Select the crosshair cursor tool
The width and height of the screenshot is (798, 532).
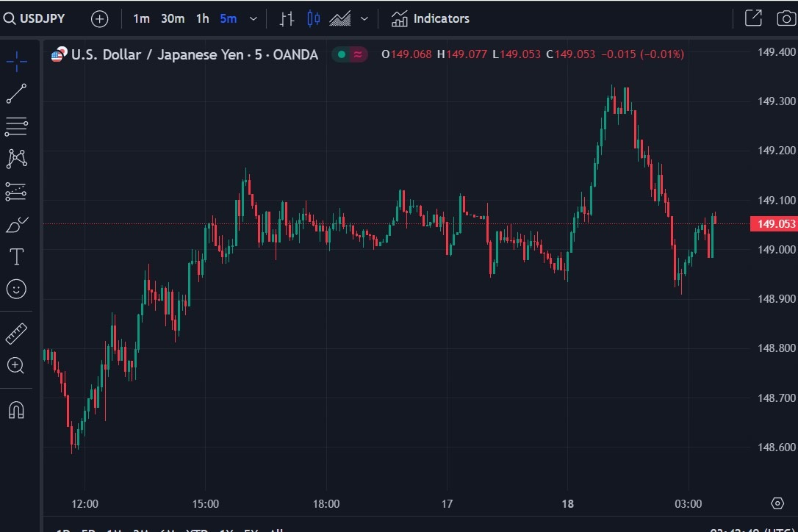tap(16, 62)
